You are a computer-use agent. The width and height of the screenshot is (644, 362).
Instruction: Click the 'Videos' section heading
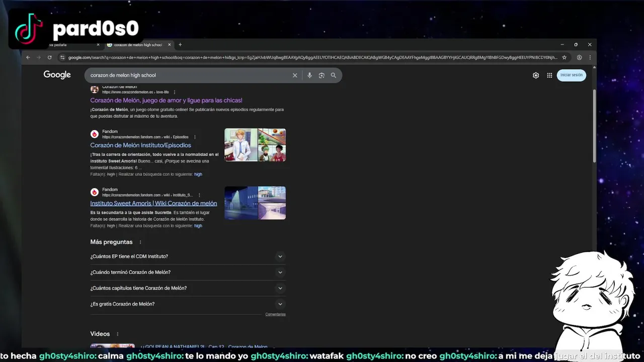(100, 334)
